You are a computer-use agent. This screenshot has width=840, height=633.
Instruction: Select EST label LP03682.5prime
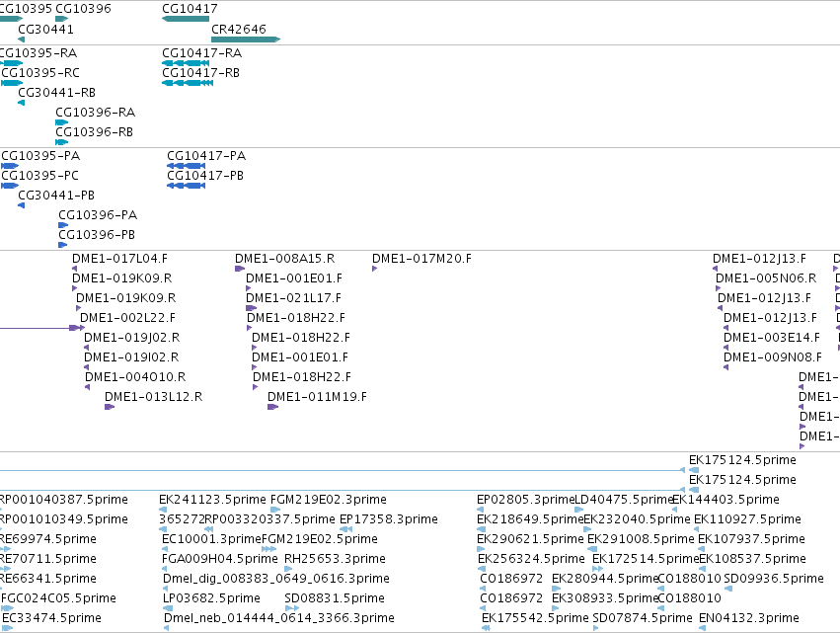pyautogui.click(x=211, y=598)
